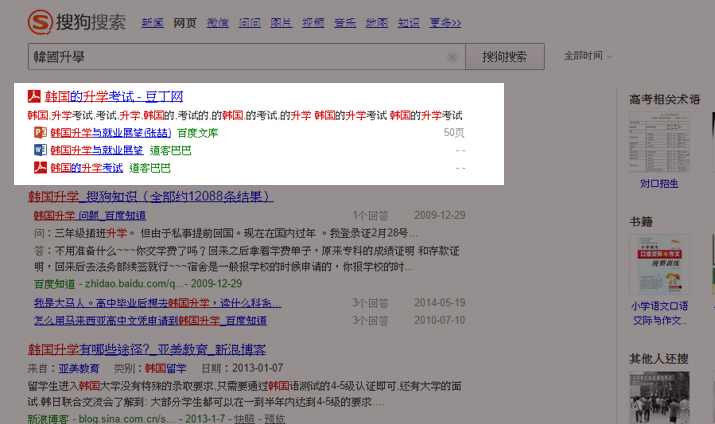Click the Sogou logo icon
Image resolution: width=715 pixels, height=424 pixels.
click(40, 22)
